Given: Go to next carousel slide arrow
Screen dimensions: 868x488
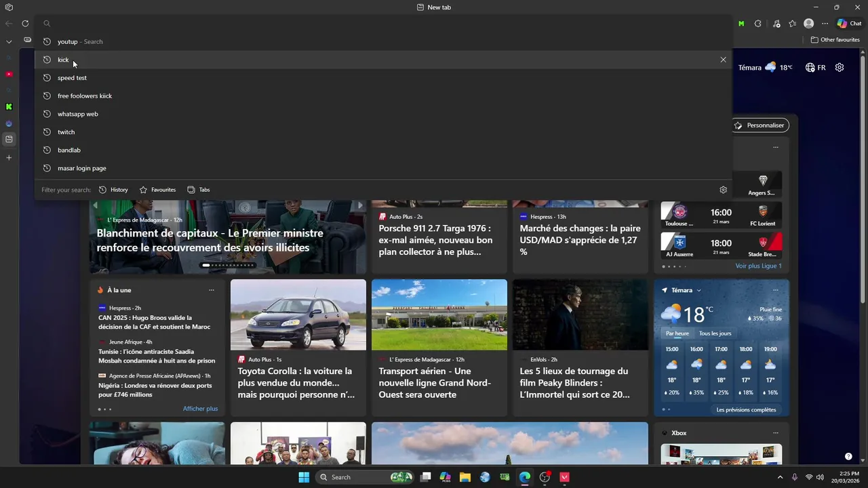Looking at the screenshot, I should tap(360, 205).
